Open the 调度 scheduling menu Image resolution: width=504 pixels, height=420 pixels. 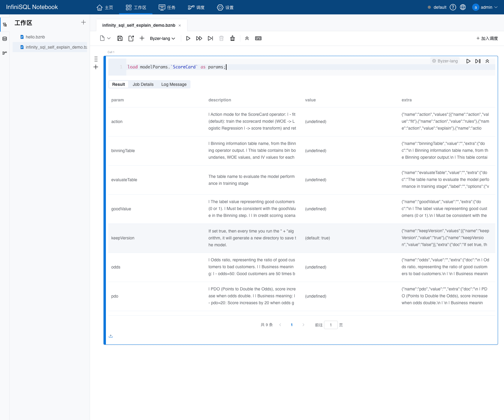pyautogui.click(x=196, y=7)
